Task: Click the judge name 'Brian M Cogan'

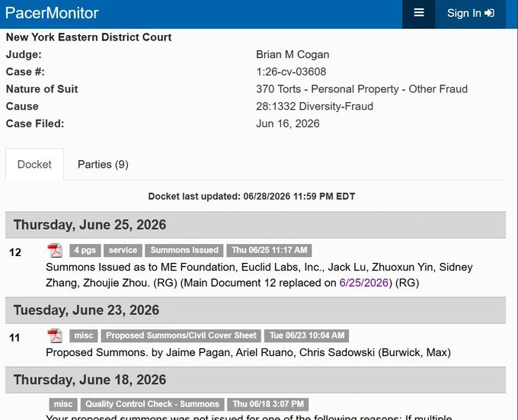Action: (x=293, y=55)
